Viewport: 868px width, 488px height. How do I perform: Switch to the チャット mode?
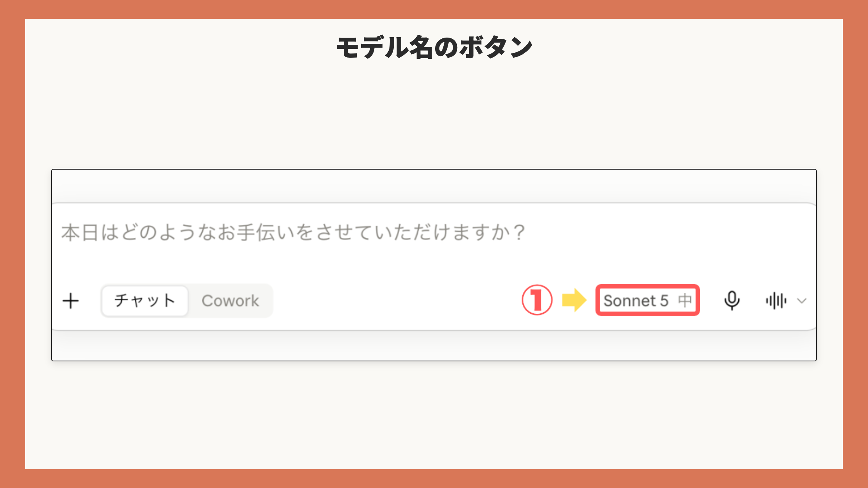(x=145, y=301)
